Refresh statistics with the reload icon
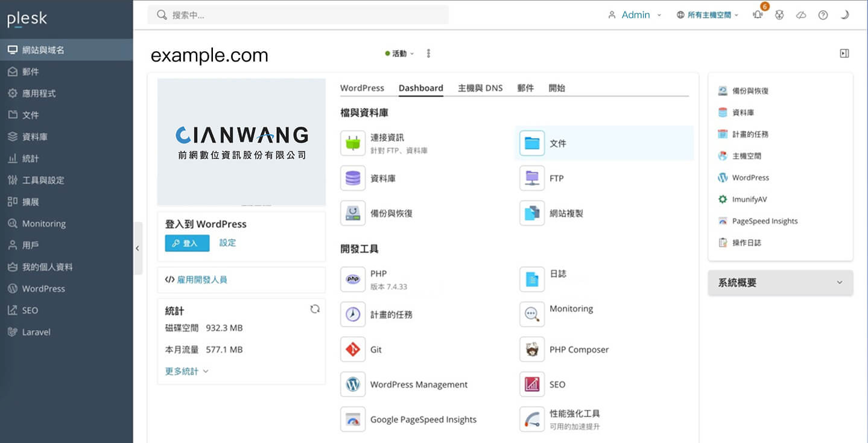This screenshot has width=868, height=443. tap(315, 309)
